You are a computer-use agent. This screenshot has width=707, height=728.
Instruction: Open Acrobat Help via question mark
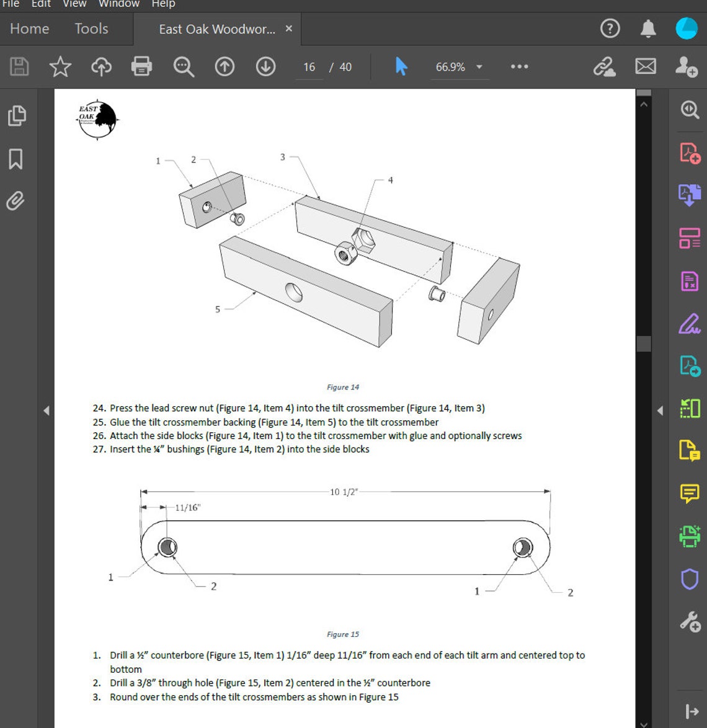point(610,29)
